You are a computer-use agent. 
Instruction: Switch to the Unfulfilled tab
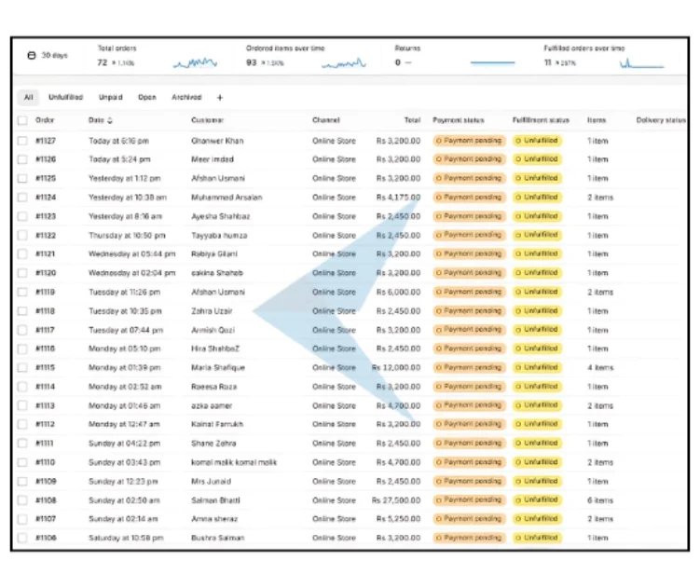(65, 97)
